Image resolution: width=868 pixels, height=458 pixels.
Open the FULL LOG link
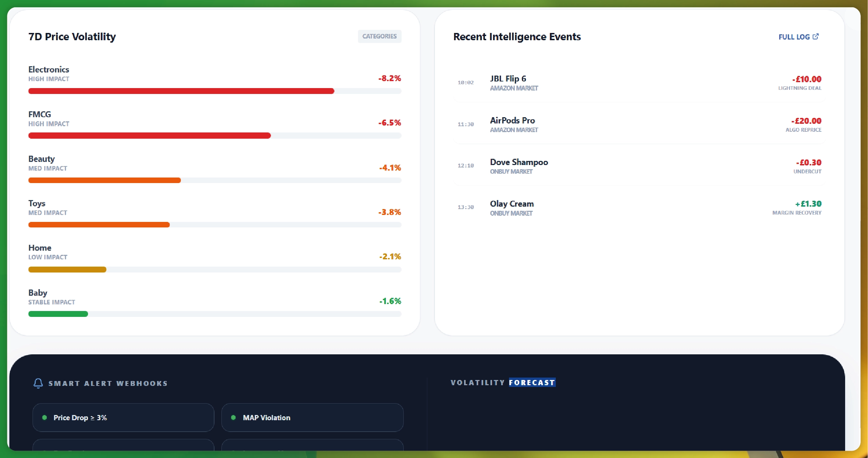(x=794, y=37)
